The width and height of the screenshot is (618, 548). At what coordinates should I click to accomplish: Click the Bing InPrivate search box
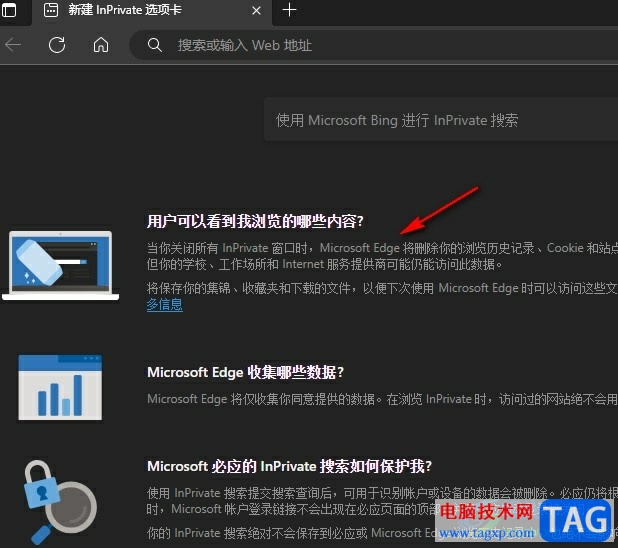click(x=441, y=120)
